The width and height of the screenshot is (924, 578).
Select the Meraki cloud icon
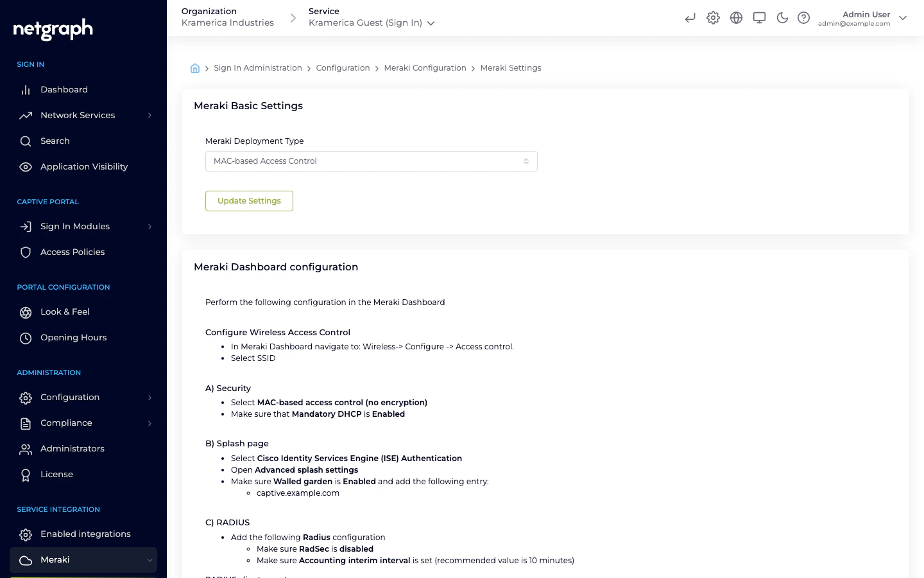point(26,560)
